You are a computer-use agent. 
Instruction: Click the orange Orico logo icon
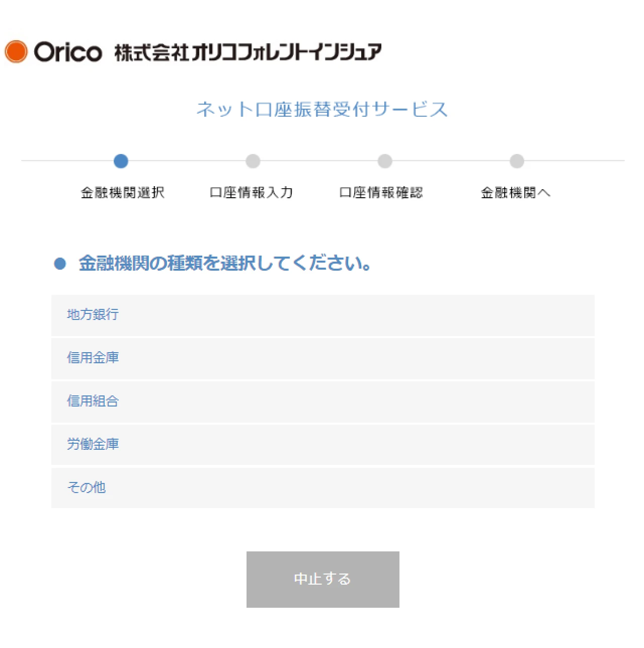click(16, 50)
